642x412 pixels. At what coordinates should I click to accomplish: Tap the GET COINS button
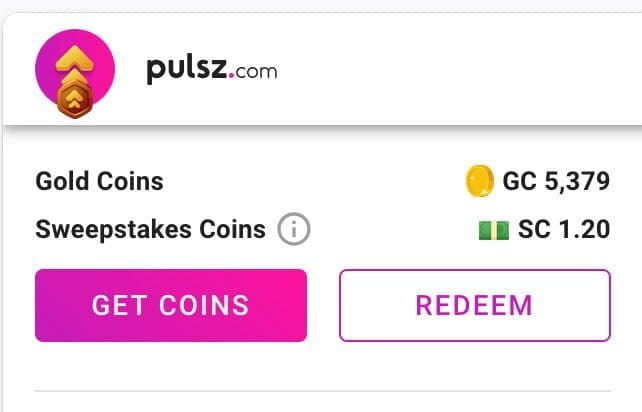pos(171,305)
